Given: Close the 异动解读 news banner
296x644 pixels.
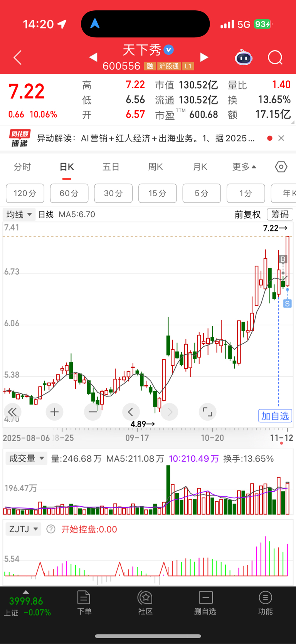Looking at the screenshot, I should pos(281,138).
